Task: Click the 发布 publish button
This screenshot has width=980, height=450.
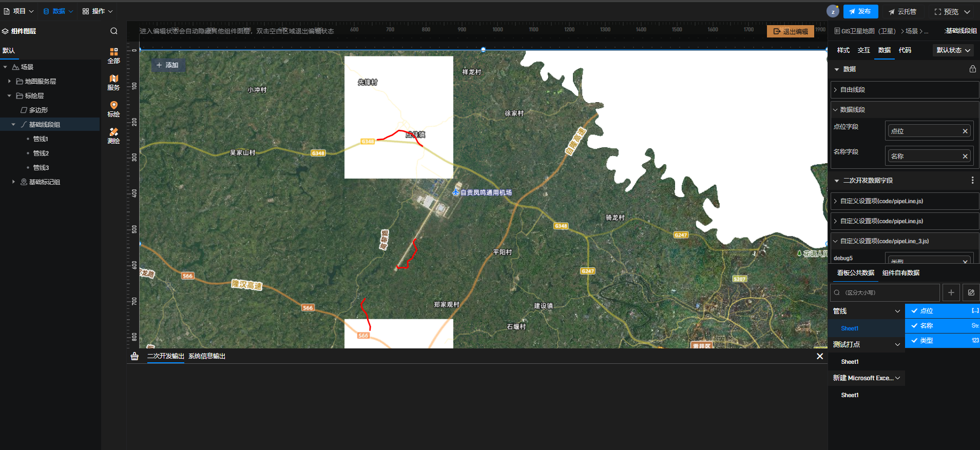Action: pyautogui.click(x=860, y=11)
